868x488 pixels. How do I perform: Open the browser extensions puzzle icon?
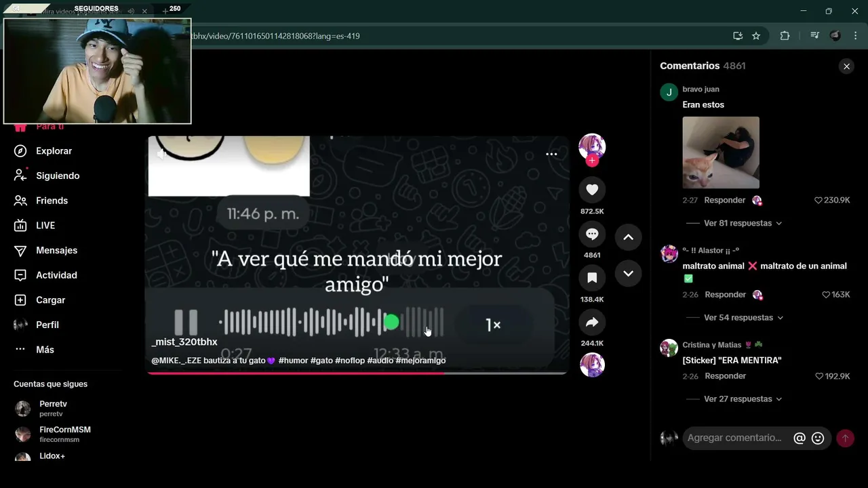785,36
